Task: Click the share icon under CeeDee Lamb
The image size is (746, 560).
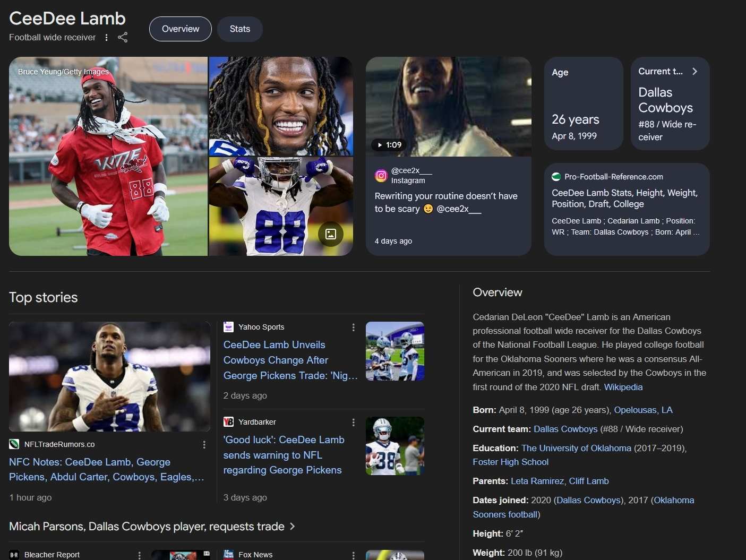Action: [x=123, y=37]
